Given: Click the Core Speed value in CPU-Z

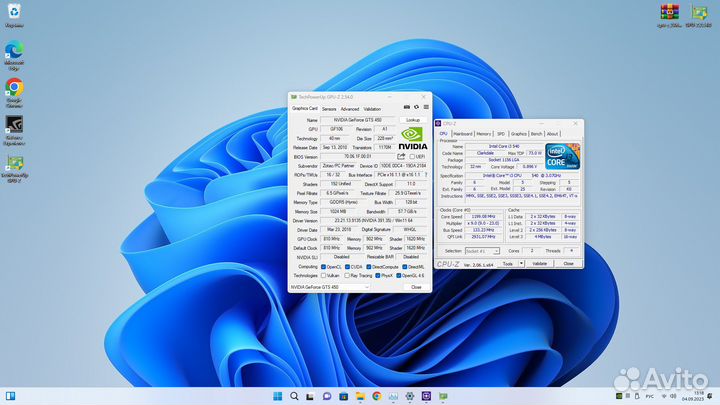Looking at the screenshot, I should click(x=484, y=216).
